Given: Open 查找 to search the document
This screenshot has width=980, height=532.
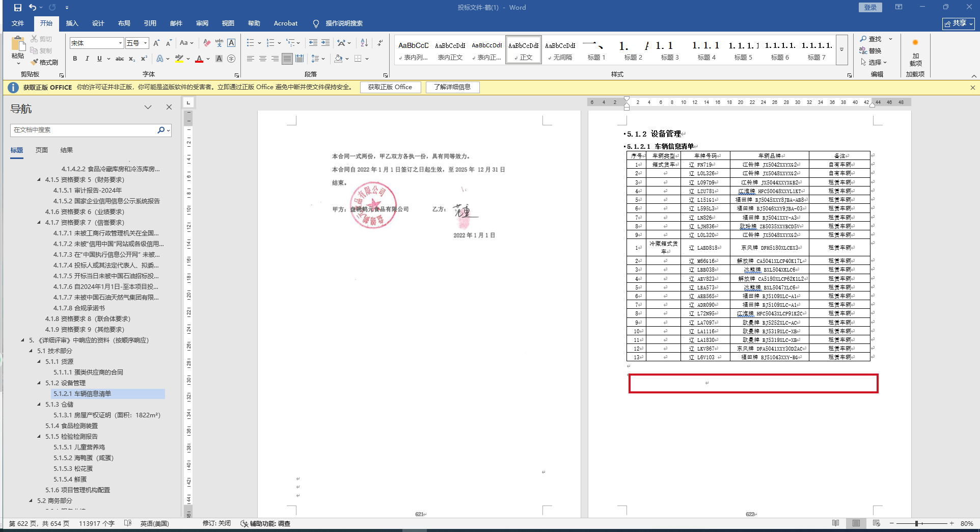Looking at the screenshot, I should pyautogui.click(x=871, y=39).
